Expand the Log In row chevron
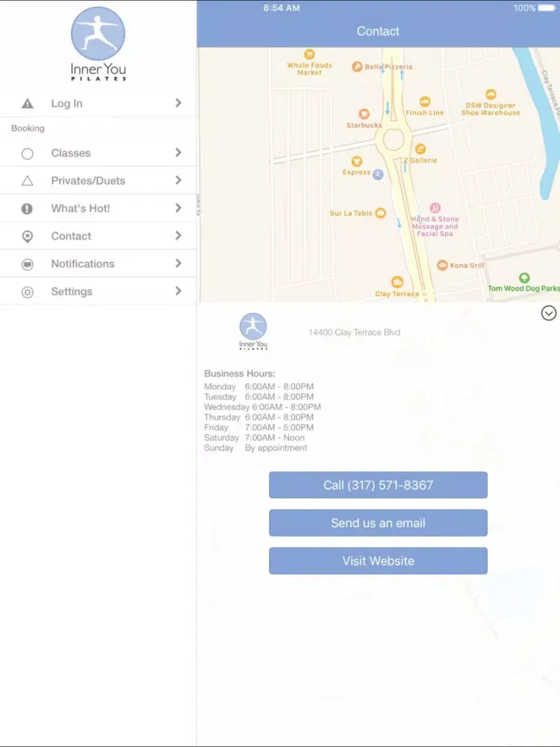The image size is (560, 747). tap(178, 103)
